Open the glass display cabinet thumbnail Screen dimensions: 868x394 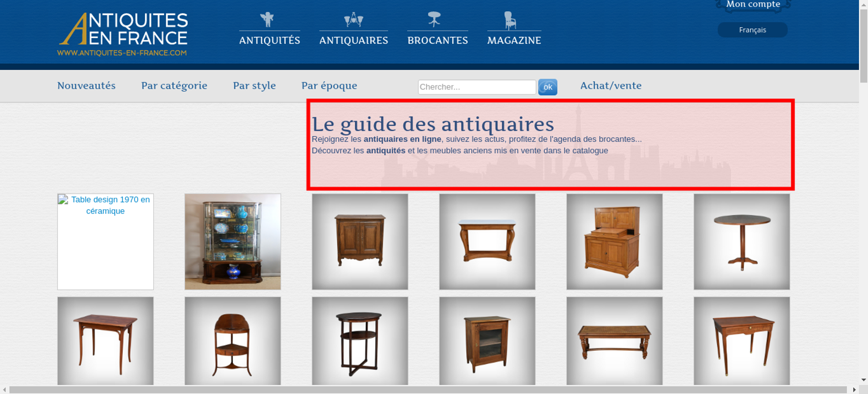pyautogui.click(x=233, y=242)
